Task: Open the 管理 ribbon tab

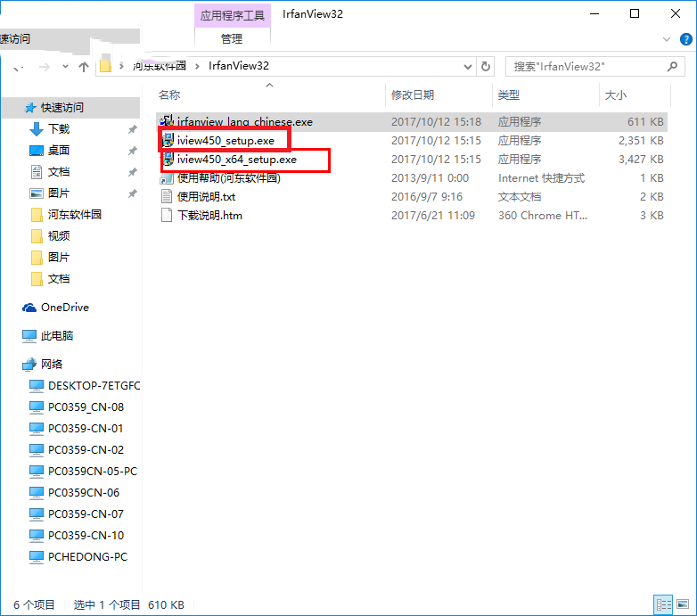Action: pos(232,39)
